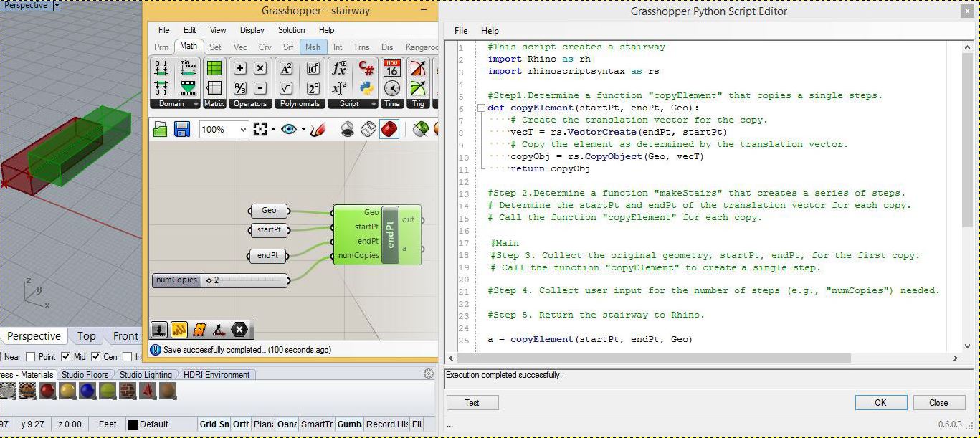Switch to the Top viewport tab
The image size is (980, 438).
[x=87, y=336]
